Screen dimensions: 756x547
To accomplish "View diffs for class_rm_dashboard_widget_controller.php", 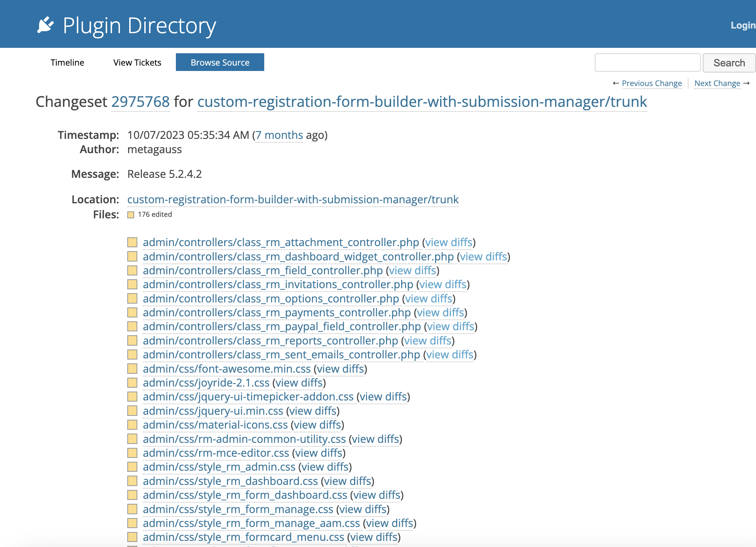I will (x=484, y=257).
